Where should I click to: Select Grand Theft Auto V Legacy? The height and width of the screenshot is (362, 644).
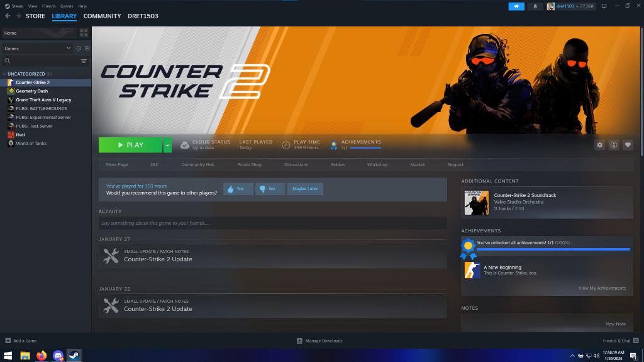coord(43,100)
